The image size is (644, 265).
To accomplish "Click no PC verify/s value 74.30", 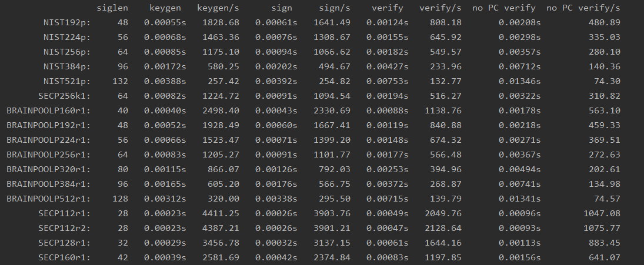I will (607, 81).
